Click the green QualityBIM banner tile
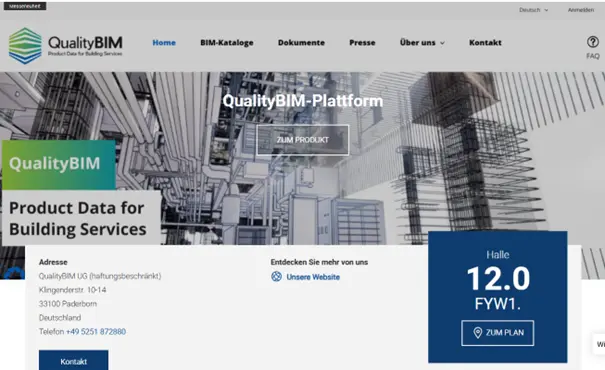The width and height of the screenshot is (605, 370). click(59, 164)
